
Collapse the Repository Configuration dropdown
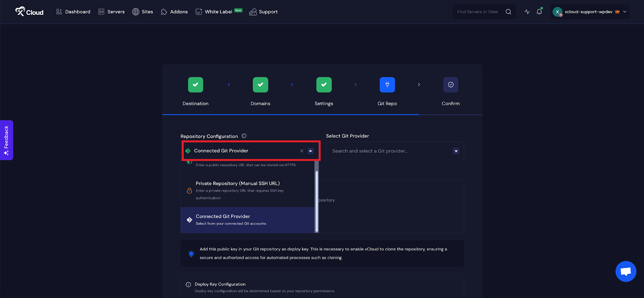310,151
